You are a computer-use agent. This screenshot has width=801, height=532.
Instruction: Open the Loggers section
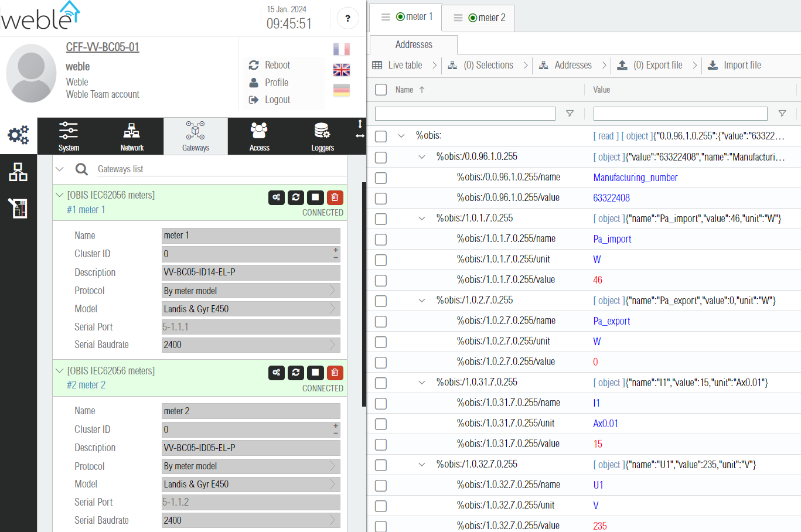tap(322, 137)
